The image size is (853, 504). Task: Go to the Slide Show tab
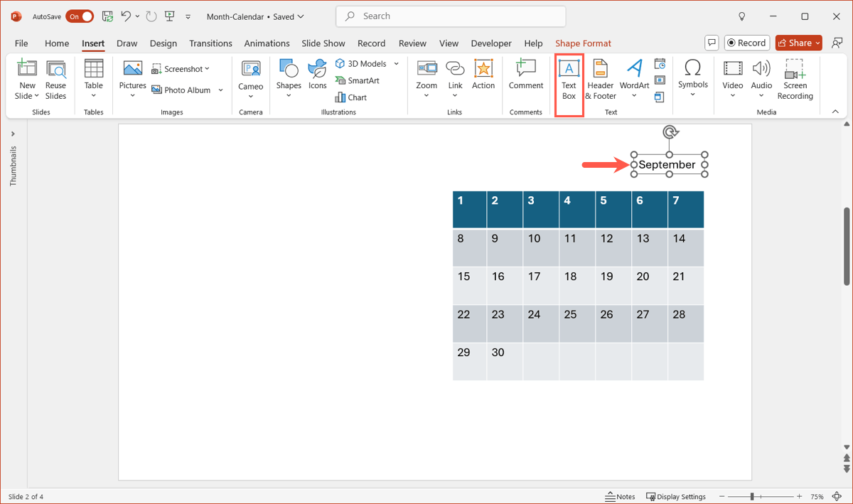pyautogui.click(x=323, y=43)
